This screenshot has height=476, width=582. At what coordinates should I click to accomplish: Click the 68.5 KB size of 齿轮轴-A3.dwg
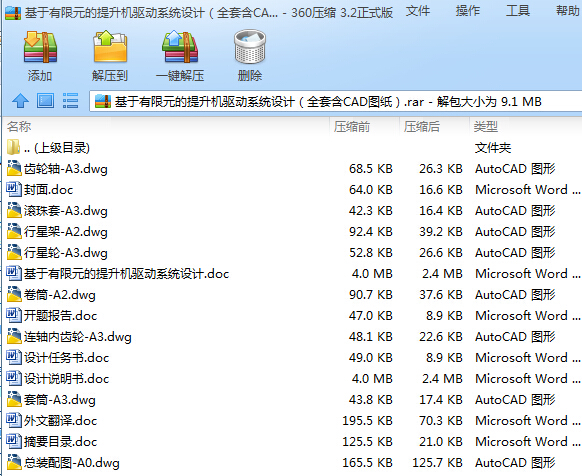point(370,169)
